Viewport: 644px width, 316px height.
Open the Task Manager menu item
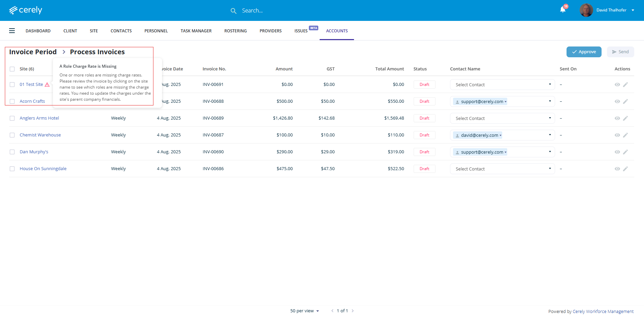pos(196,31)
